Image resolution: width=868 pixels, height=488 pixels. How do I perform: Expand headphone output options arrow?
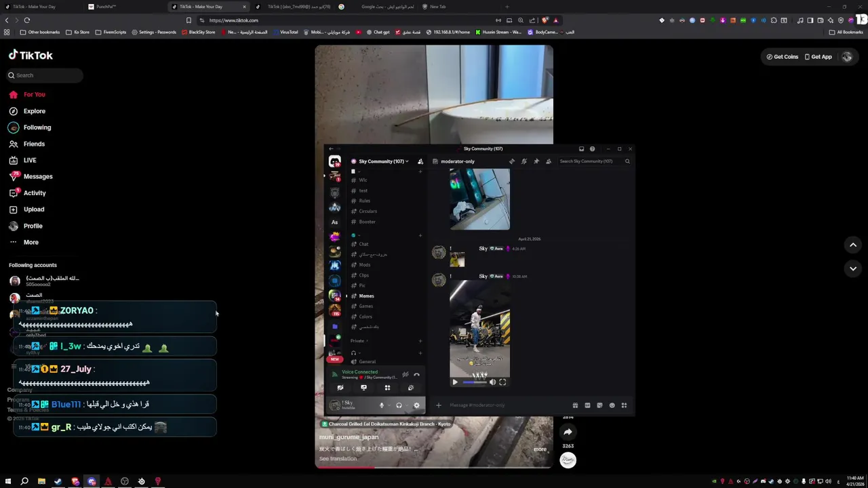click(406, 405)
